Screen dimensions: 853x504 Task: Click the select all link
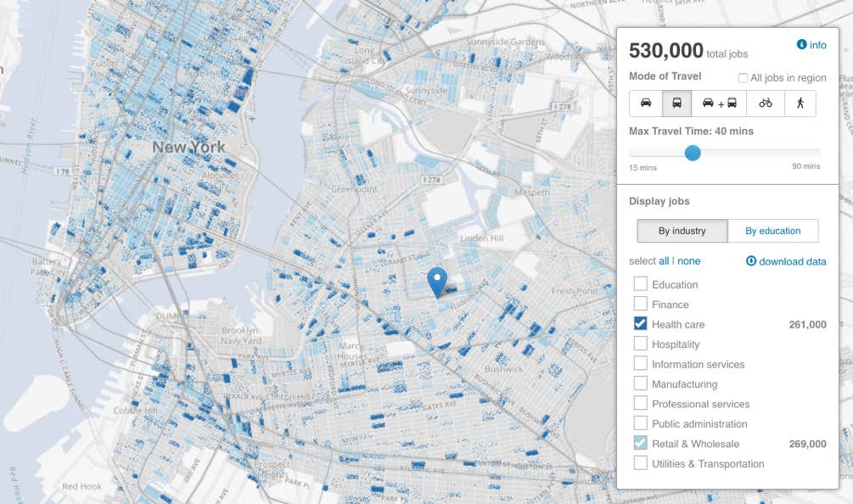coord(664,261)
